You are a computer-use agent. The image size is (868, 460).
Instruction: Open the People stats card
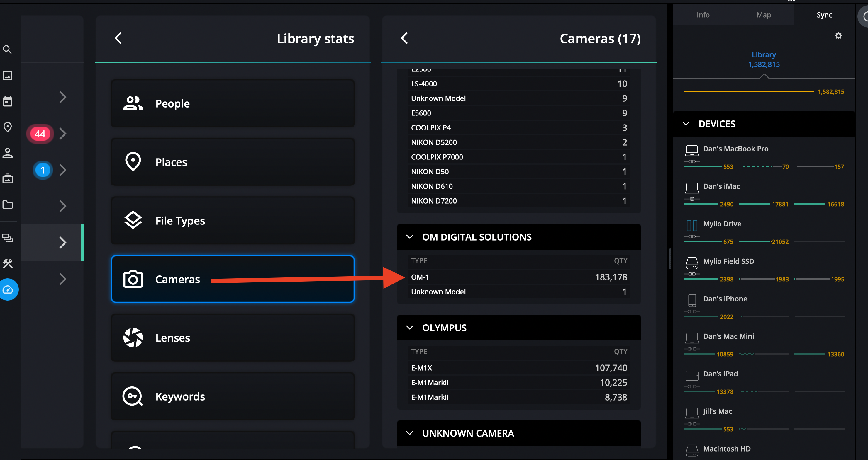pyautogui.click(x=233, y=103)
